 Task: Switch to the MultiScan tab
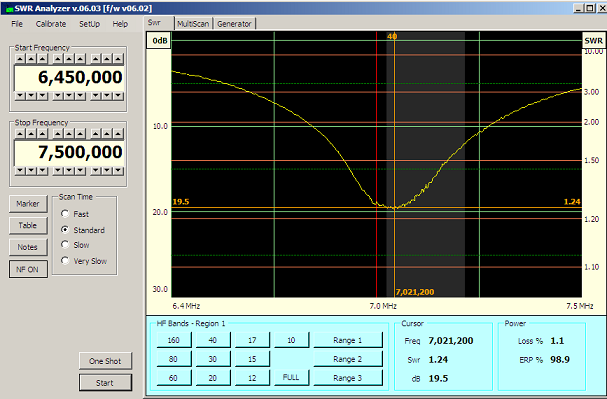point(193,24)
